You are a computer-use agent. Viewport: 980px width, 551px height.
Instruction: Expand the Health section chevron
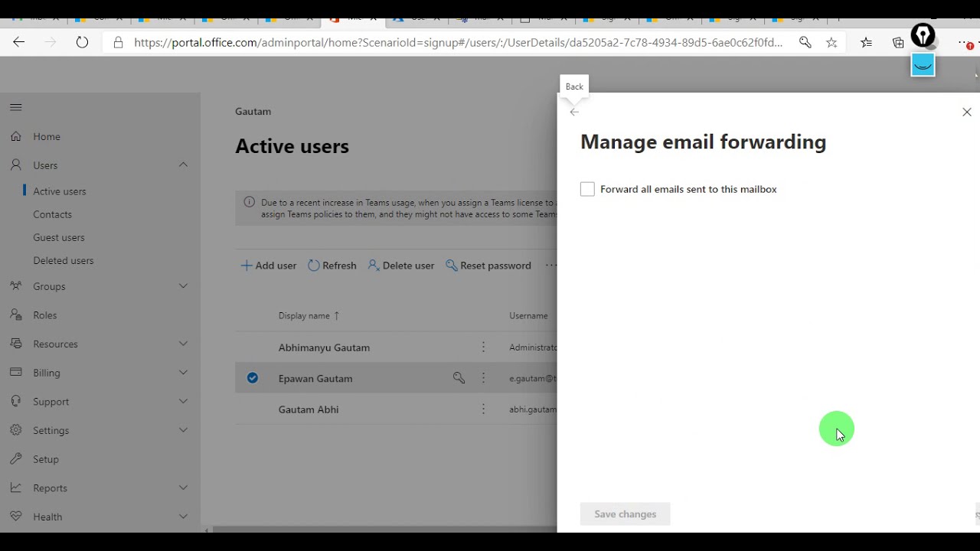(184, 517)
